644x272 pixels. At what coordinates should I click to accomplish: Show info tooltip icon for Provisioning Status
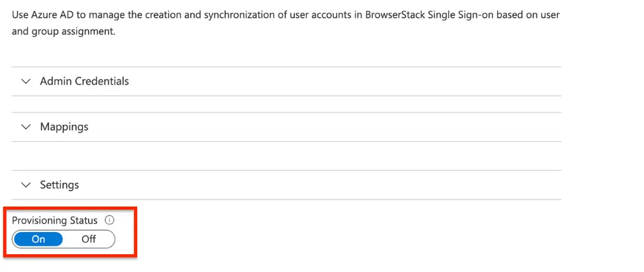tap(109, 221)
